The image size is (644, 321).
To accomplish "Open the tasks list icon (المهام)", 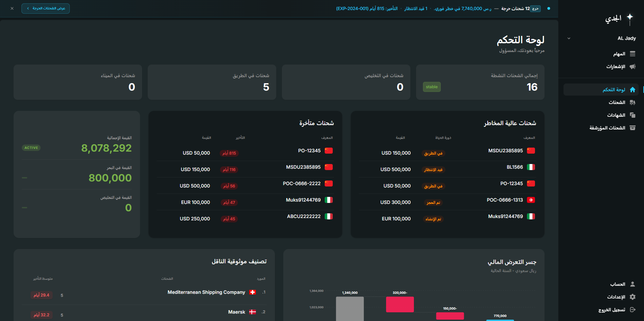I will 633,54.
